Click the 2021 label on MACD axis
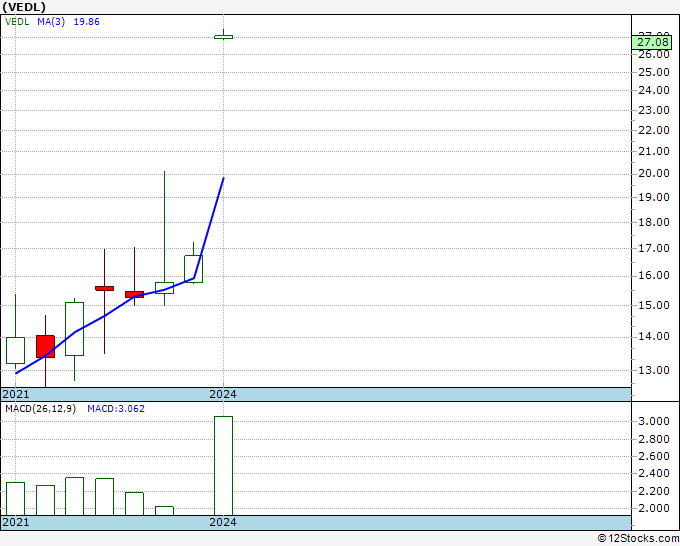Viewport: 680px width, 546px height. pyautogui.click(x=16, y=522)
